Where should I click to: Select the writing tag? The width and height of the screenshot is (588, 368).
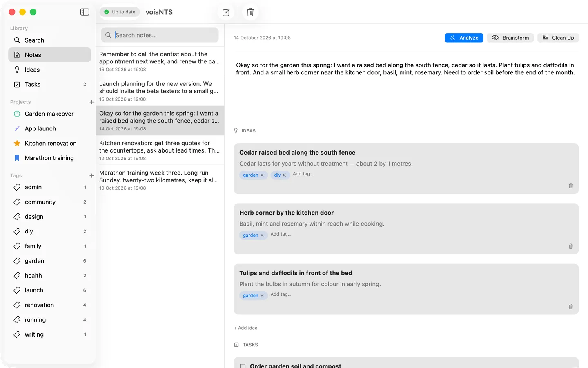click(x=49, y=334)
